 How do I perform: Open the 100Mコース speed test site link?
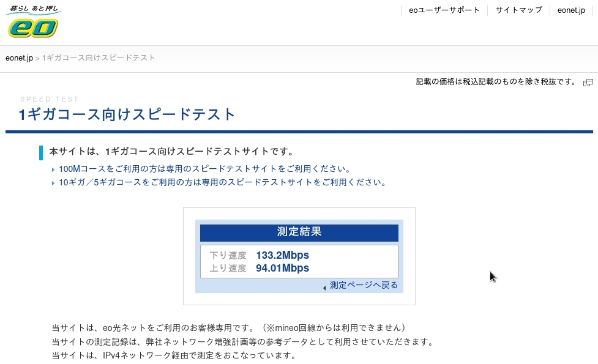204,169
